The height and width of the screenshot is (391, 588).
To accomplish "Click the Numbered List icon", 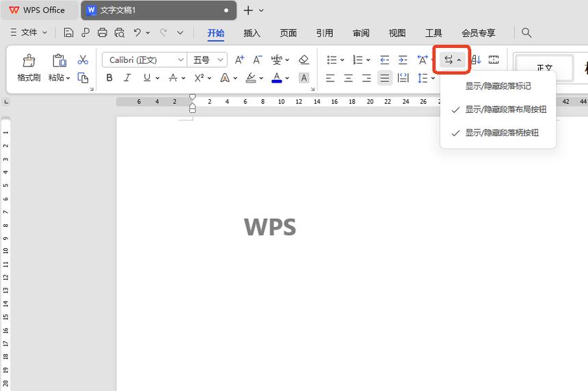I will 358,59.
